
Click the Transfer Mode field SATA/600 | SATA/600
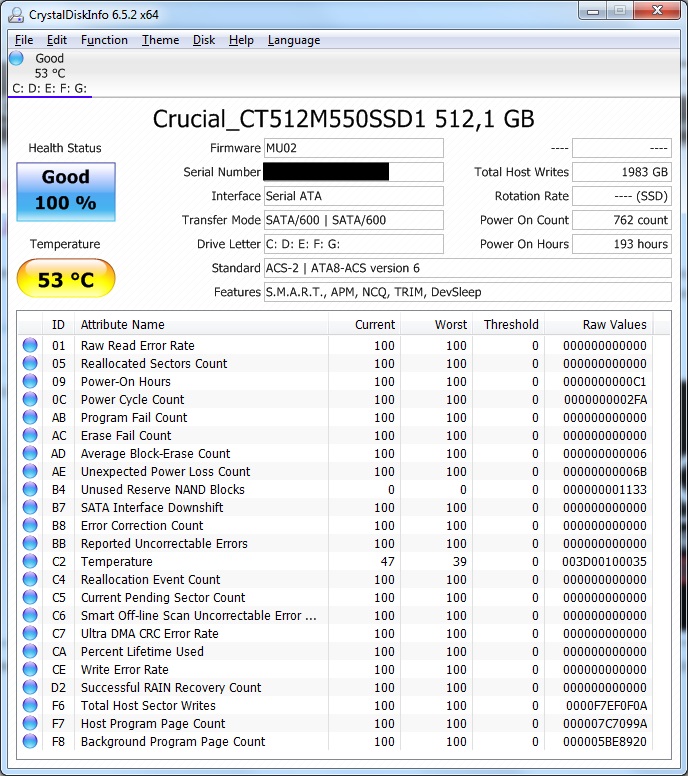353,220
